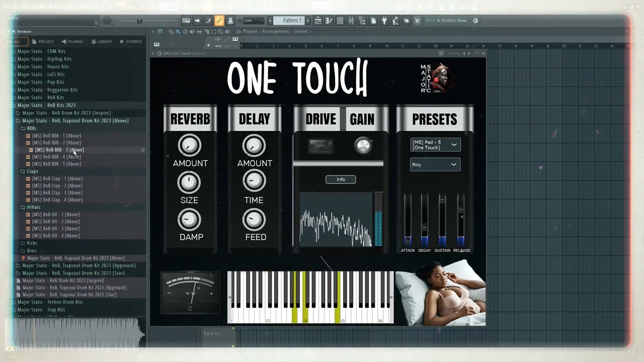Open the [MS] Pad - 5 preset dropdown

coord(435,145)
